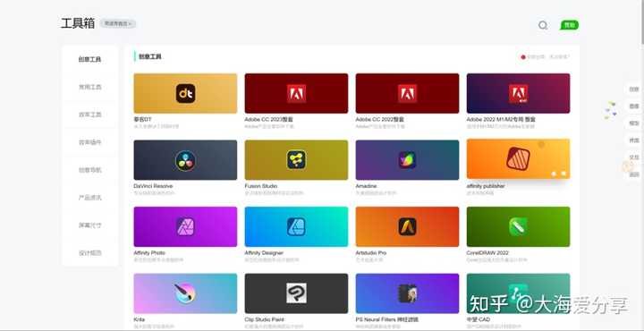Image resolution: width=644 pixels, height=331 pixels.
Task: Select 创意工具 in the left sidebar
Action: [x=90, y=60]
